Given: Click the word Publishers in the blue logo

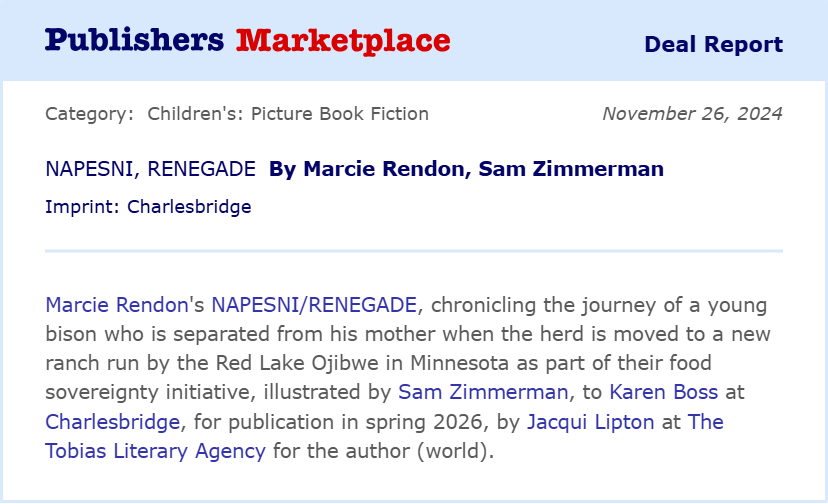Looking at the screenshot, I should (135, 40).
